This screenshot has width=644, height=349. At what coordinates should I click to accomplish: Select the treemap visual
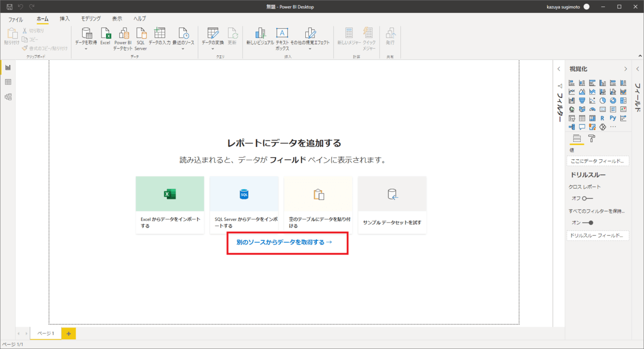click(624, 100)
